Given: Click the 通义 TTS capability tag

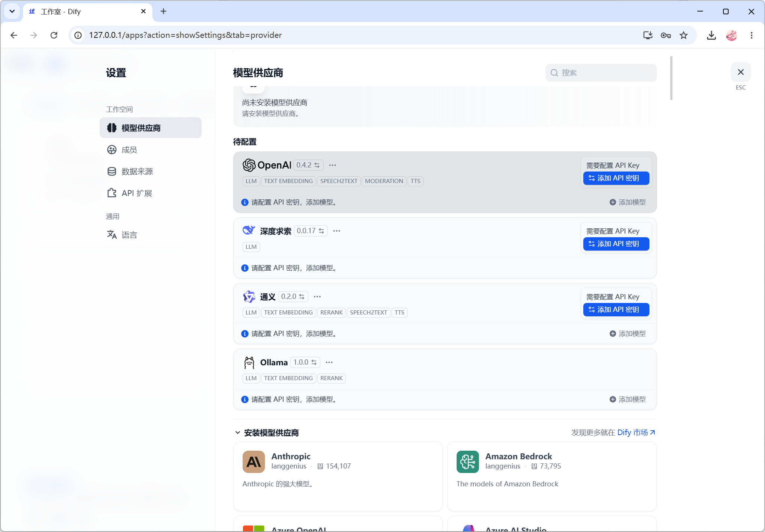Looking at the screenshot, I should pyautogui.click(x=399, y=313).
